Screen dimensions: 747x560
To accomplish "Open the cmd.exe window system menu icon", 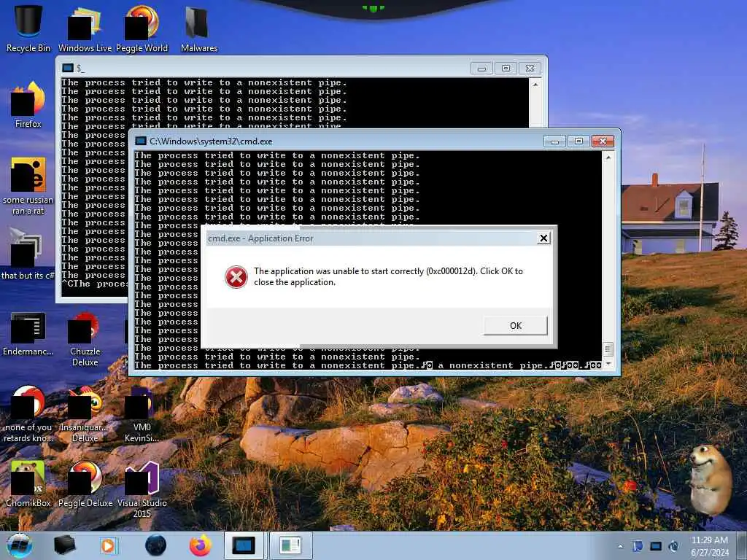I will coord(140,141).
